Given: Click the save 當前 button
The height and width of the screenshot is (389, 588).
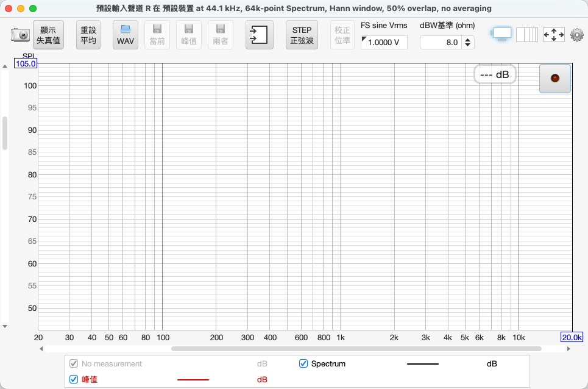Looking at the screenshot, I should 157,35.
